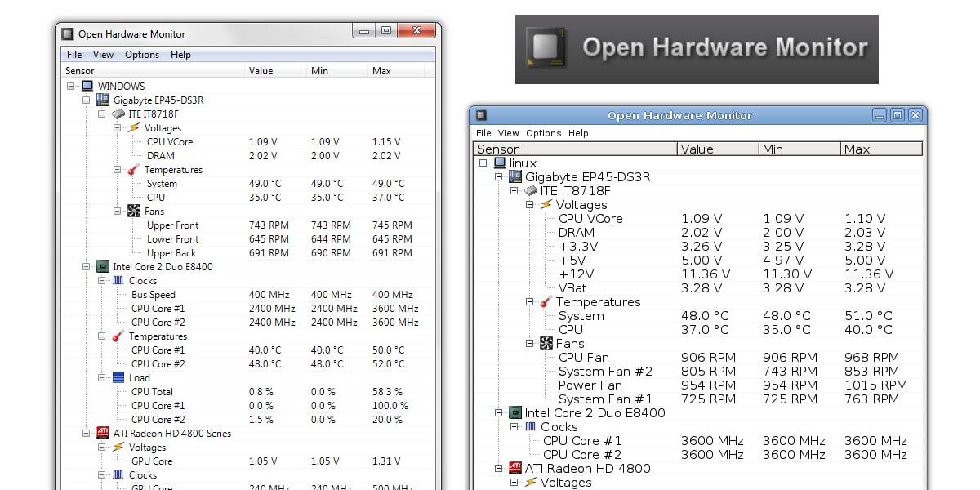Collapse Clocks node in the linux window
980x490 pixels.
pyautogui.click(x=514, y=427)
